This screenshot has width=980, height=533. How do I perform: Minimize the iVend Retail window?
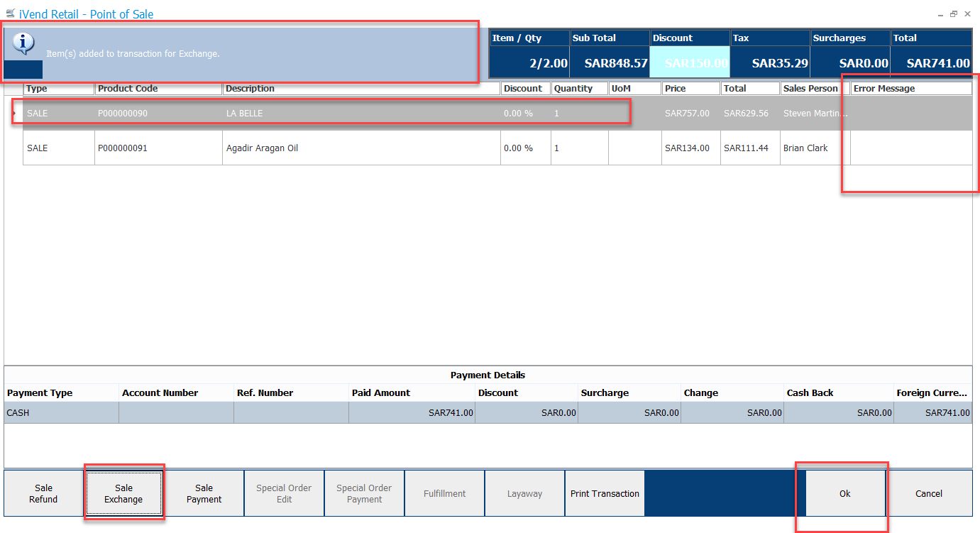tap(941, 13)
